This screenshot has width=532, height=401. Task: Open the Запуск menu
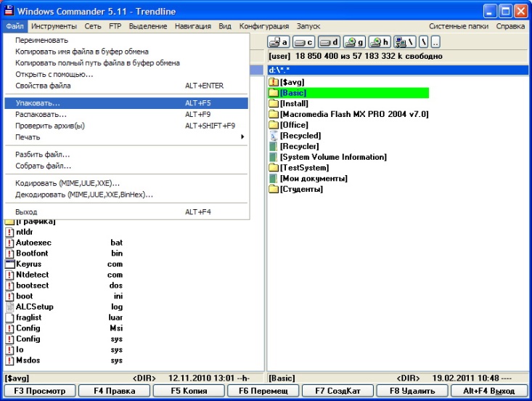pos(308,26)
